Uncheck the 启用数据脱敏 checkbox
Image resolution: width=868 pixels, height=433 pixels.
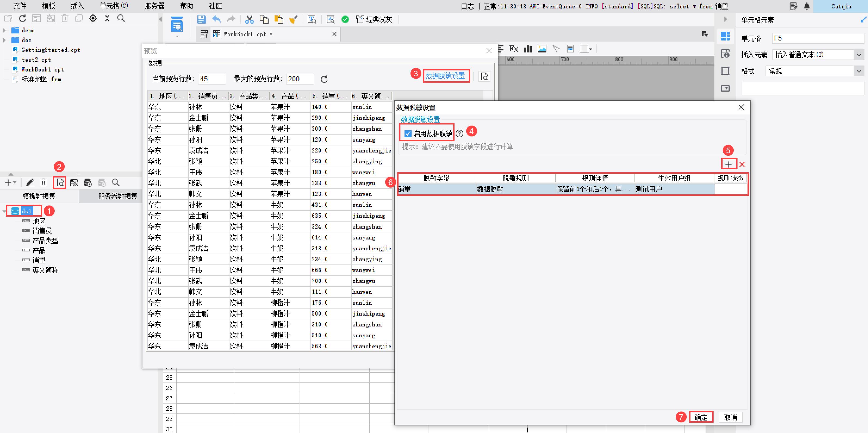pos(408,133)
